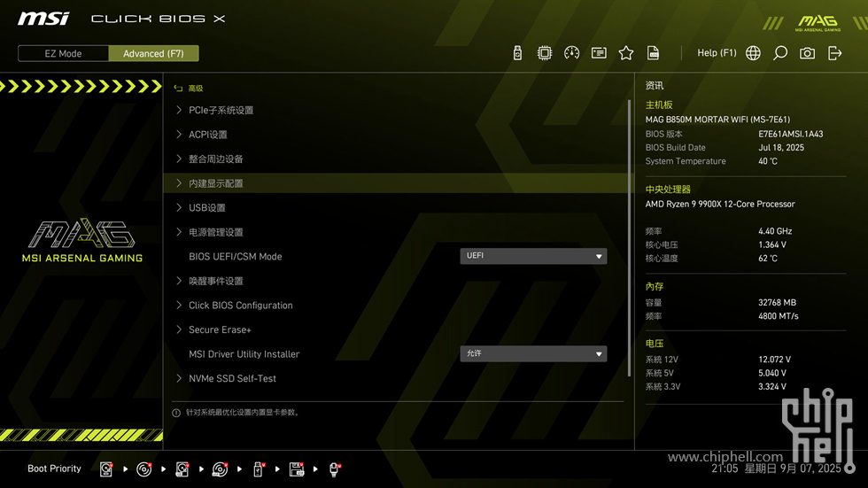Select USB flash key icon in Boot Priority
This screenshot has height=488, width=868.
coord(259,469)
